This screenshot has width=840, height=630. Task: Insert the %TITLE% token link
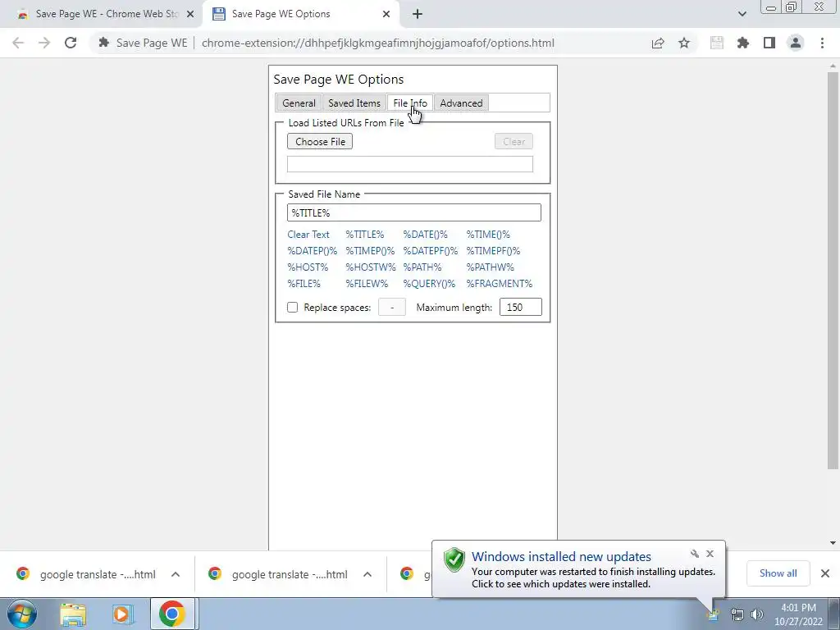pos(365,234)
